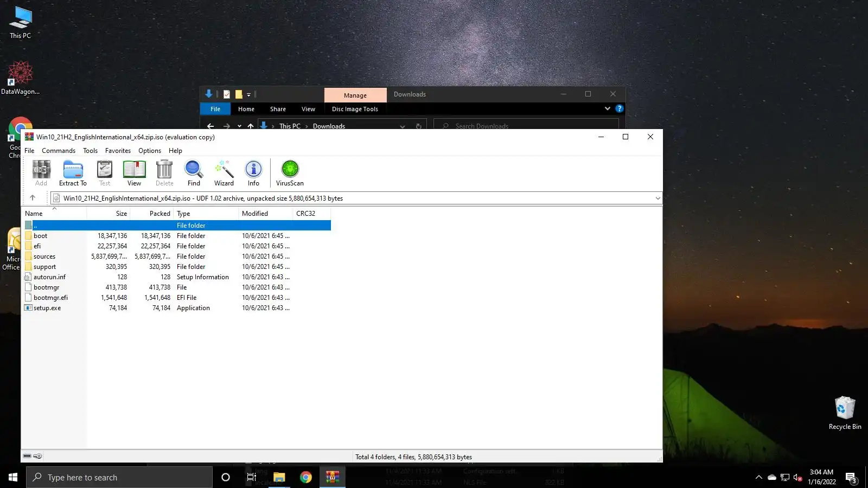Image resolution: width=868 pixels, height=488 pixels.
Task: Click the Explorer back arrow
Action: (x=210, y=126)
